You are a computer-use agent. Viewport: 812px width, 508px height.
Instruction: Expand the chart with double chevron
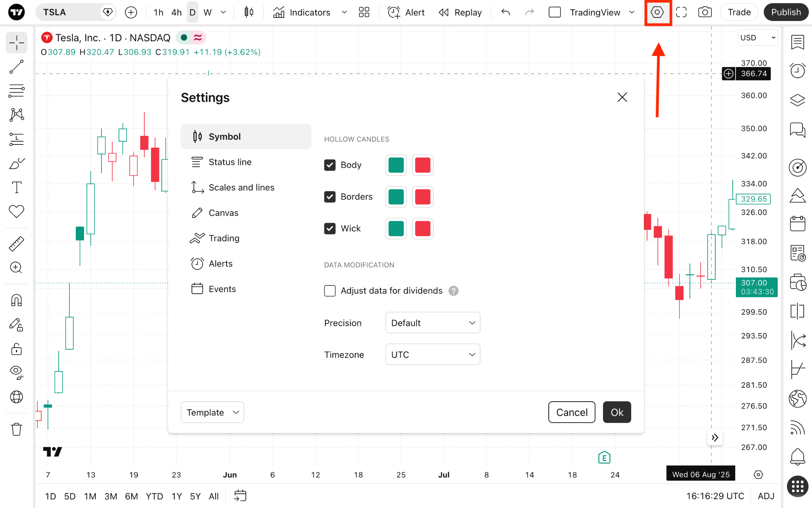pos(714,437)
